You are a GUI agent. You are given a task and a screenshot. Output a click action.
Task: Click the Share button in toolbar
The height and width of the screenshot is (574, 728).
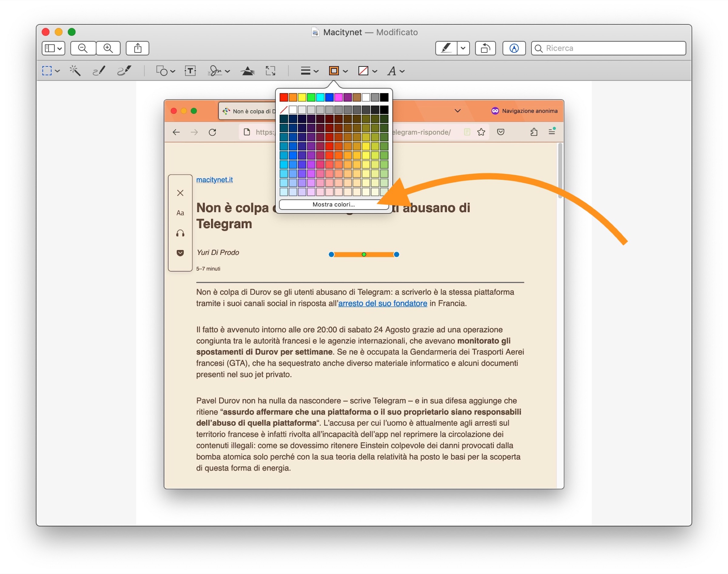pyautogui.click(x=137, y=48)
